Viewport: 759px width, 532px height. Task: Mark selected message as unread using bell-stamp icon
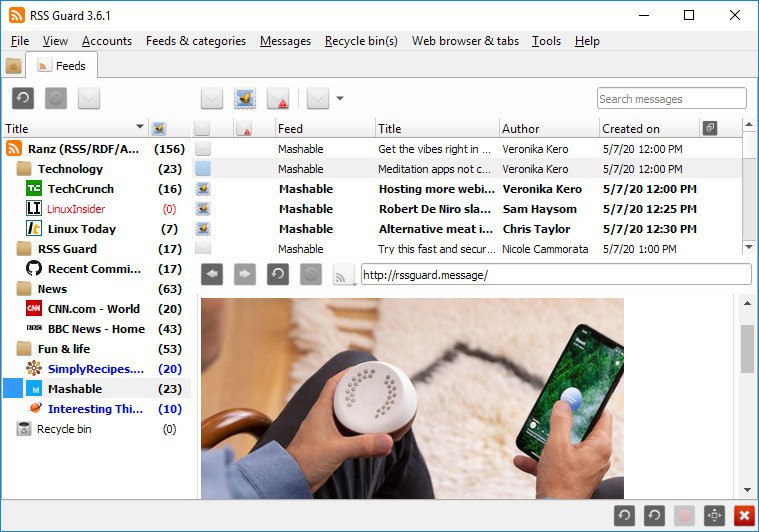click(245, 98)
